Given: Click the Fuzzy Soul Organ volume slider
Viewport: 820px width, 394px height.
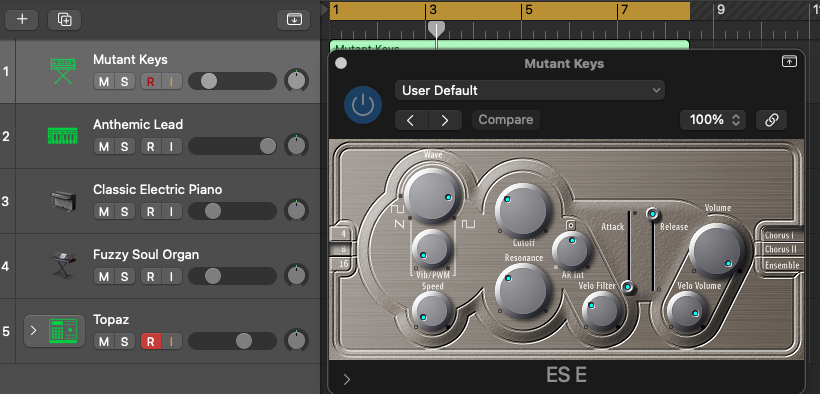Looking at the screenshot, I should pyautogui.click(x=232, y=276).
